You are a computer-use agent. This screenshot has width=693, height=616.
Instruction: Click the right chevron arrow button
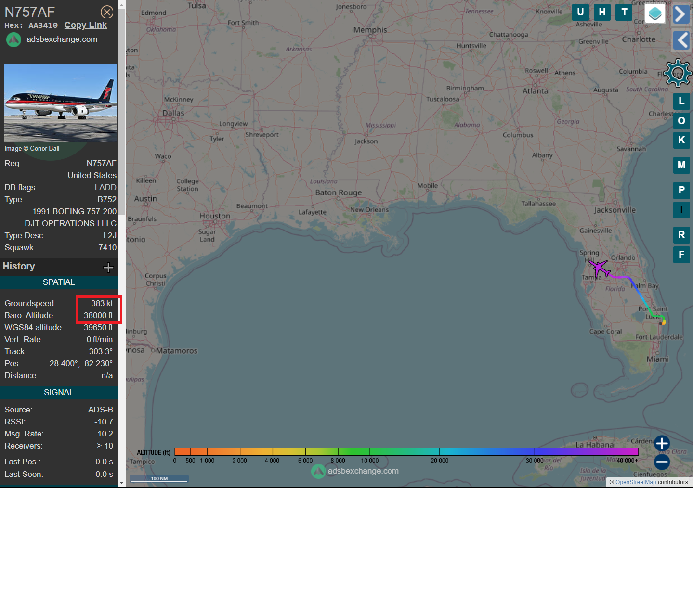click(x=681, y=14)
